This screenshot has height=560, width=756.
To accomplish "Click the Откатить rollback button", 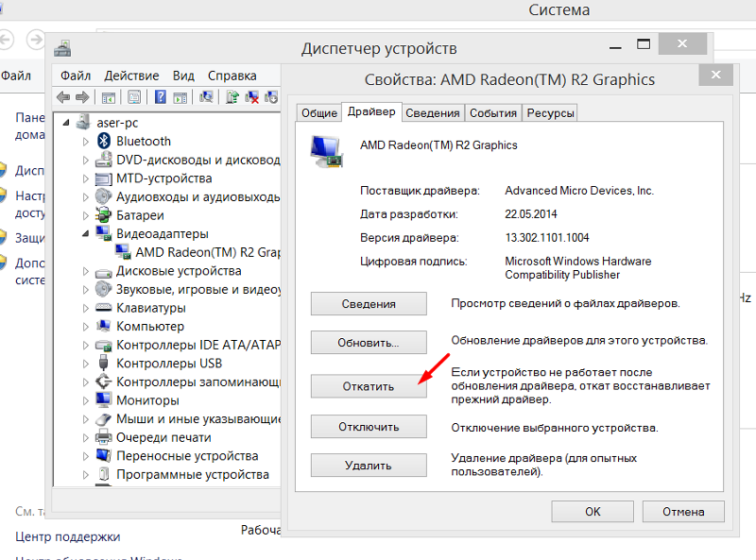I will point(369,386).
